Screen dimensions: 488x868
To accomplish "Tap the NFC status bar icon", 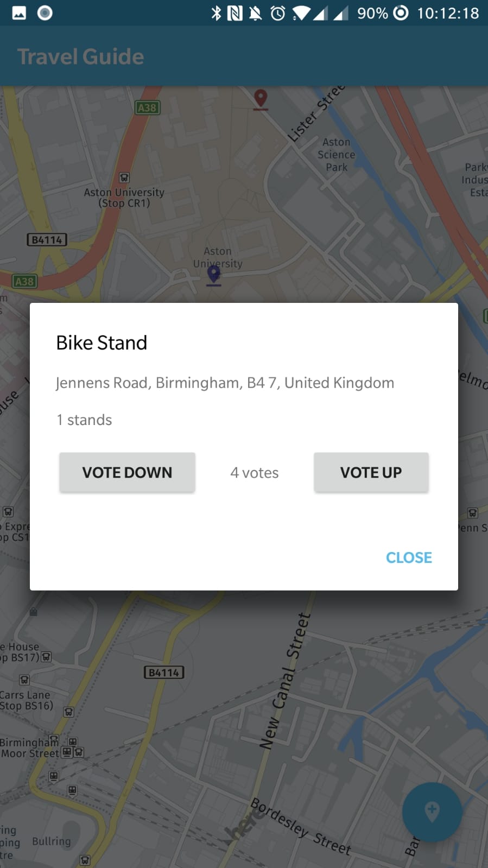I will 235,13.
